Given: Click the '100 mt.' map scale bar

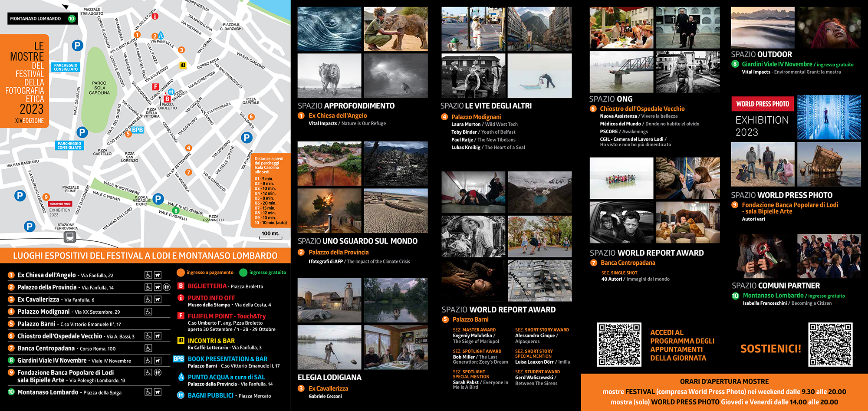Looking at the screenshot, I should [270, 235].
